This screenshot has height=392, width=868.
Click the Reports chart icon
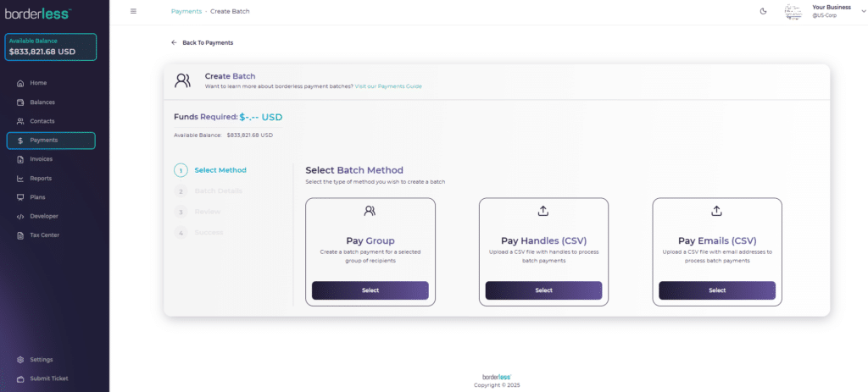20,179
